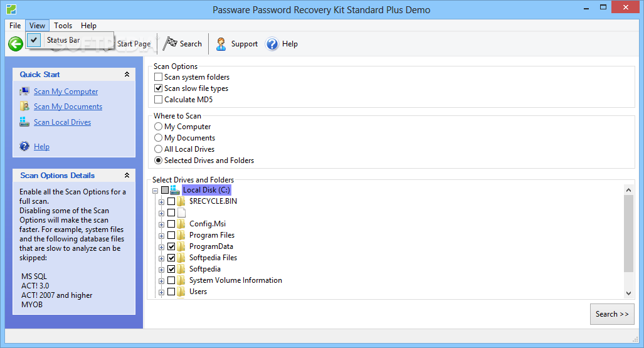Image resolution: width=644 pixels, height=348 pixels.
Task: Check the Program Files folder checkbox
Action: click(171, 235)
